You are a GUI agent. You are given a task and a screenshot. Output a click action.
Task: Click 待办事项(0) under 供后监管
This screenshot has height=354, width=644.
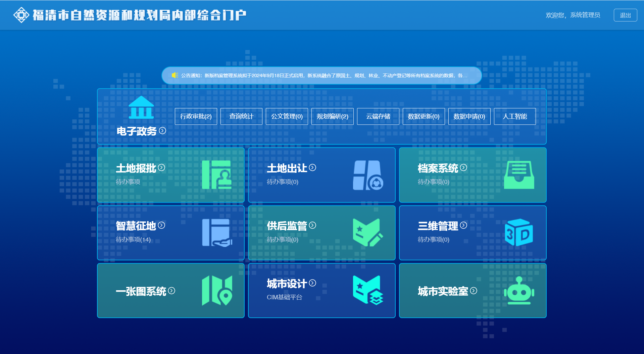tap(283, 240)
